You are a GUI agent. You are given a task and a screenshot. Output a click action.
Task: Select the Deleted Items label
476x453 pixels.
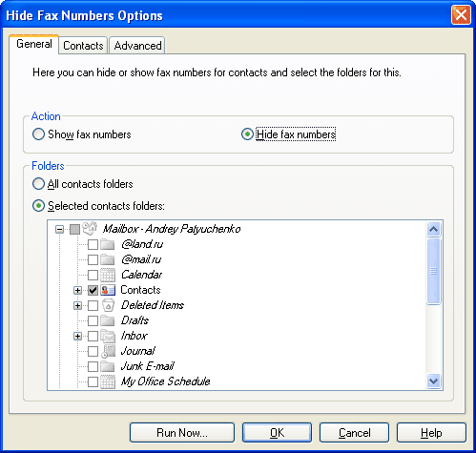[153, 305]
